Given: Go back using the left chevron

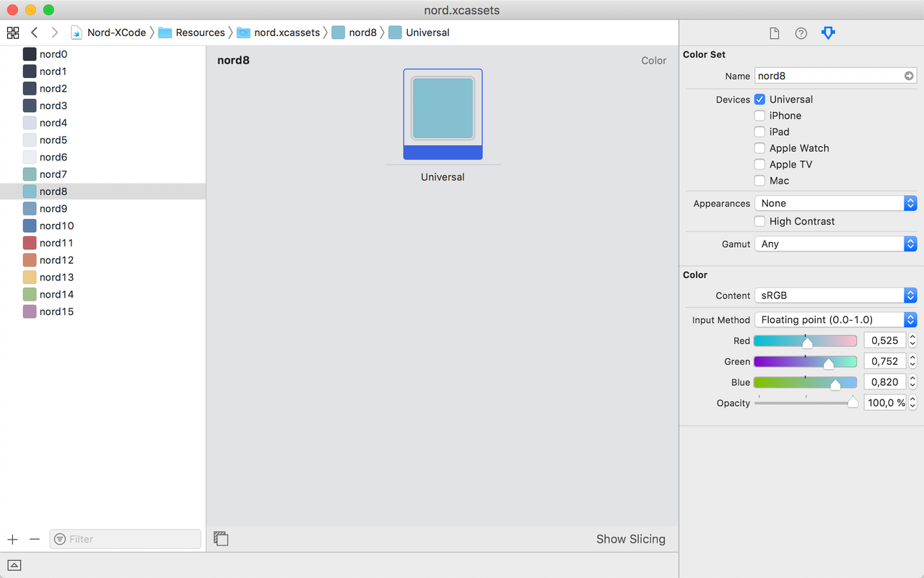Looking at the screenshot, I should (35, 33).
